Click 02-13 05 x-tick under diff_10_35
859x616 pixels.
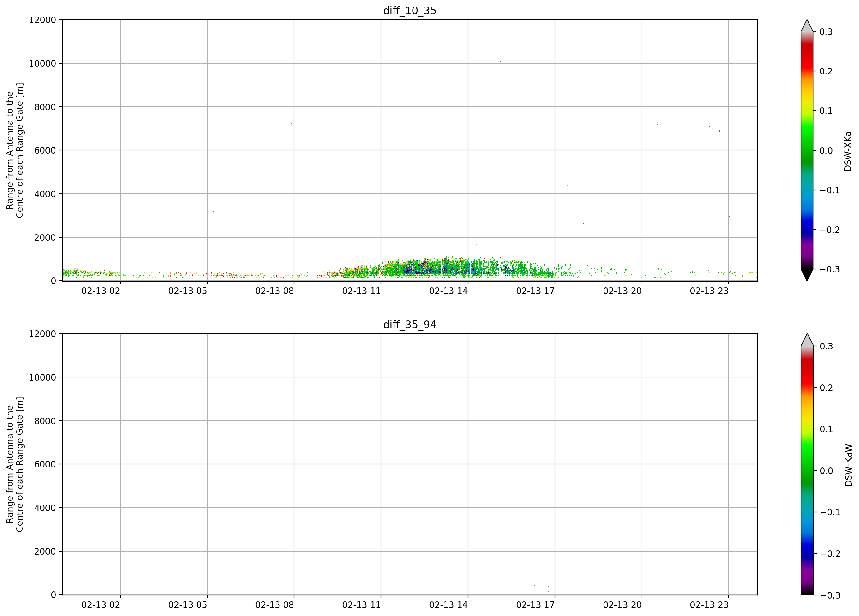click(188, 291)
